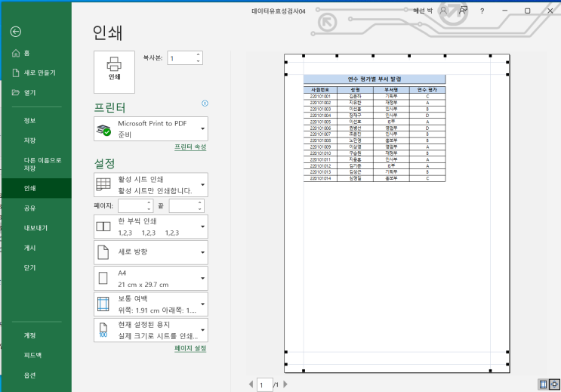Increase the start page number spinner
The image size is (561, 392).
pyautogui.click(x=149, y=202)
